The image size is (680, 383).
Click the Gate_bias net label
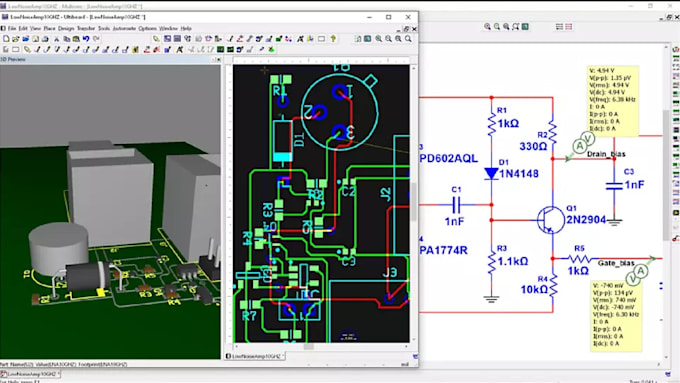(x=616, y=263)
